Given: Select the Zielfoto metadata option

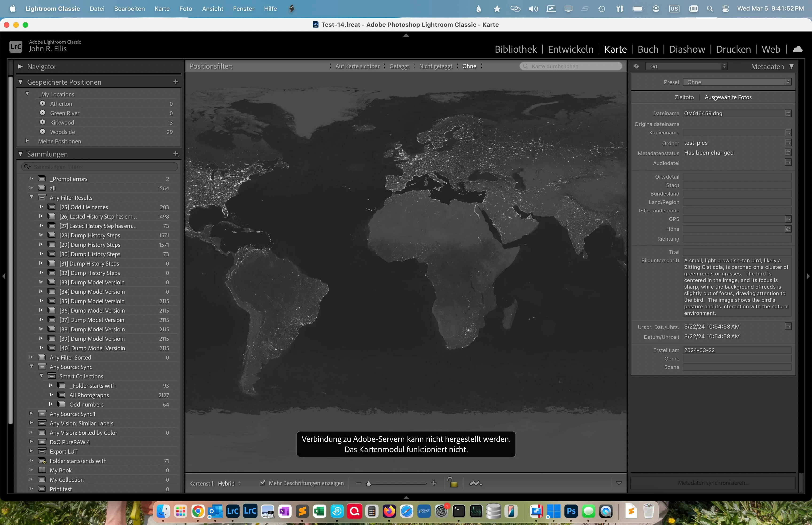Looking at the screenshot, I should point(683,97).
